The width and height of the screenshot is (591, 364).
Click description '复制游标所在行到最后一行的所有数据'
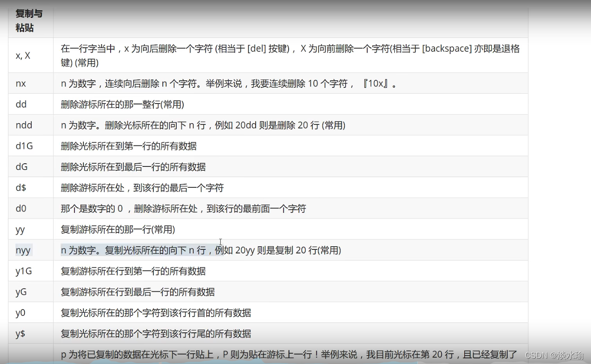(x=137, y=292)
